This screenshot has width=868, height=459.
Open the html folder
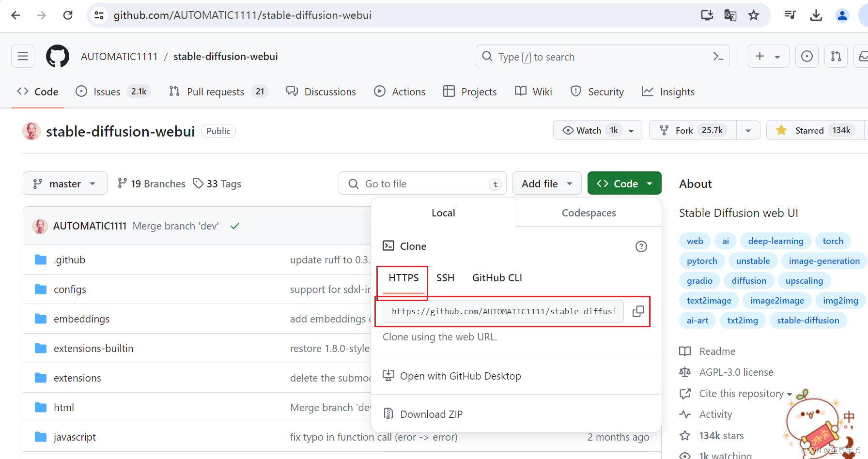click(x=64, y=408)
